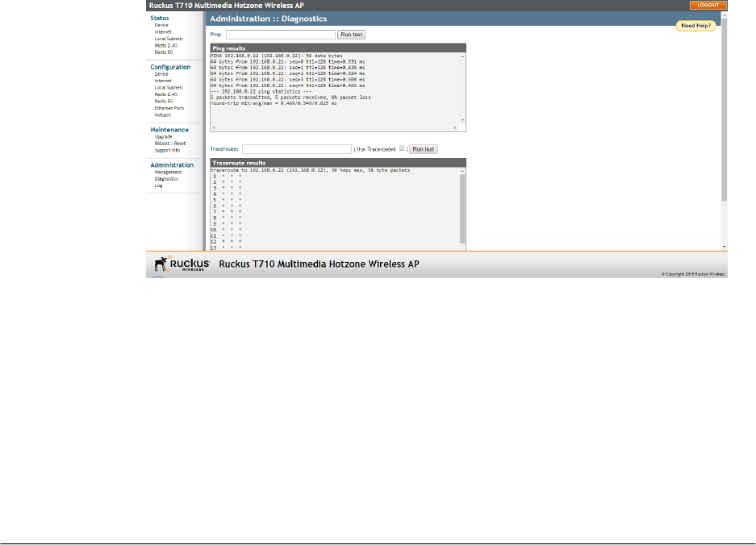Open Internet under the Status section
The image size is (756, 545).
pos(163,31)
